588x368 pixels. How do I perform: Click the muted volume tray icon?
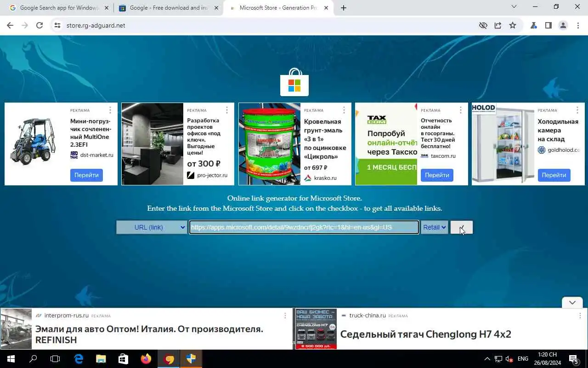pyautogui.click(x=509, y=359)
